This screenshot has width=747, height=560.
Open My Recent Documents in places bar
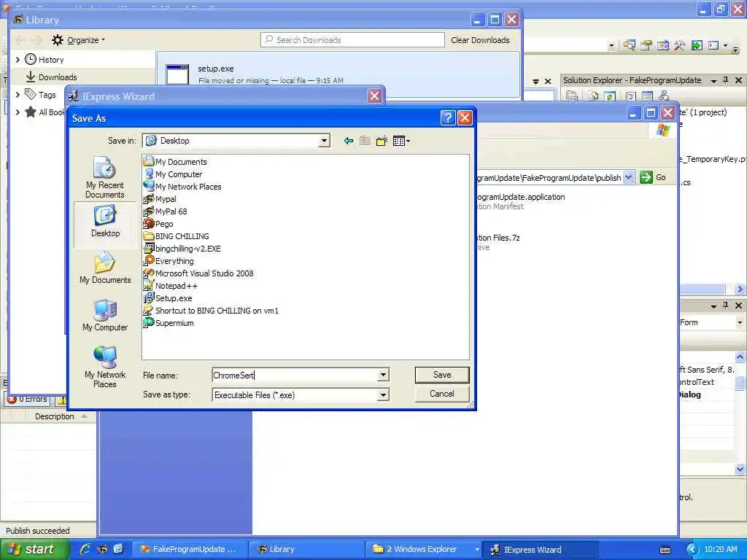click(x=105, y=176)
